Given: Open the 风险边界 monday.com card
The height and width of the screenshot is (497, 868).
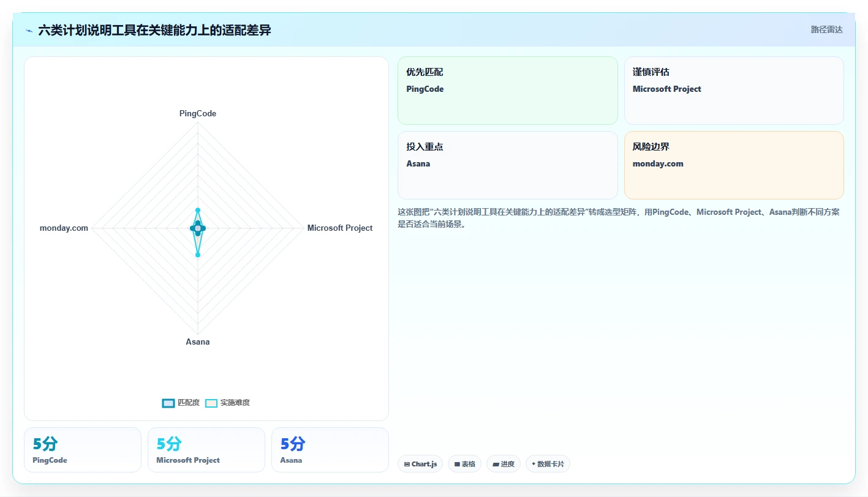Looking at the screenshot, I should [x=734, y=165].
